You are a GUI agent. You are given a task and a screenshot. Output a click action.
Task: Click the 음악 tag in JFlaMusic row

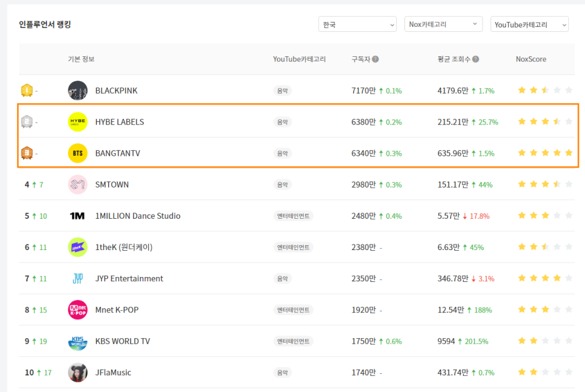pyautogui.click(x=282, y=373)
